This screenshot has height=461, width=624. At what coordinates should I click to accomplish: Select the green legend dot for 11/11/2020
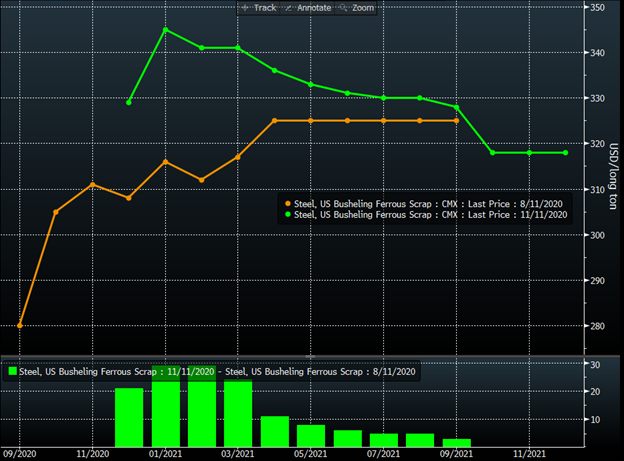[x=286, y=213]
